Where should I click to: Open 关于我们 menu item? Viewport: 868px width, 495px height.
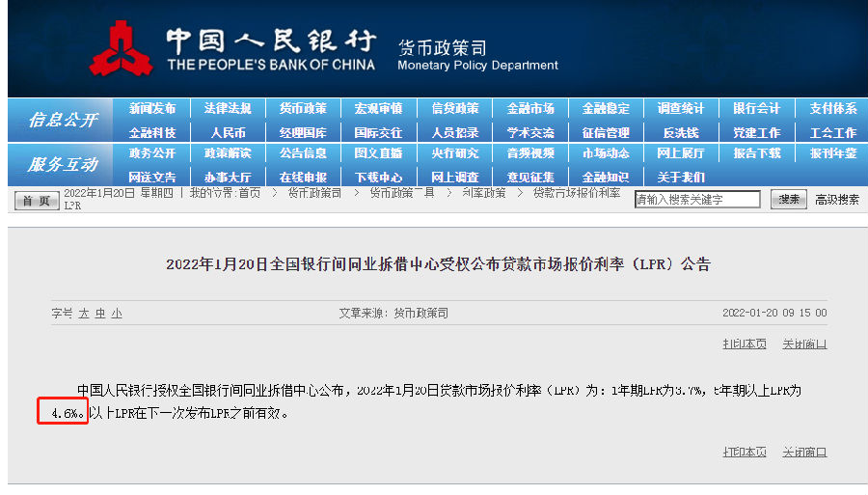[681, 178]
